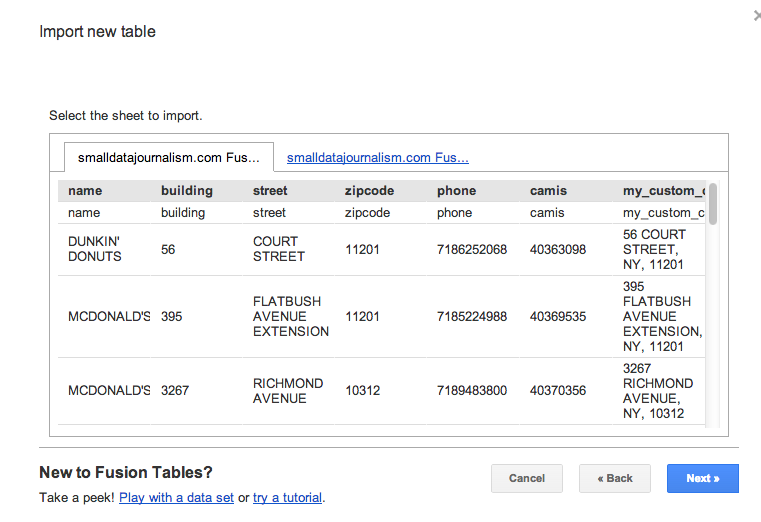Open the Play with a data set link
Viewport: 761px width, 522px height.
coord(176,498)
